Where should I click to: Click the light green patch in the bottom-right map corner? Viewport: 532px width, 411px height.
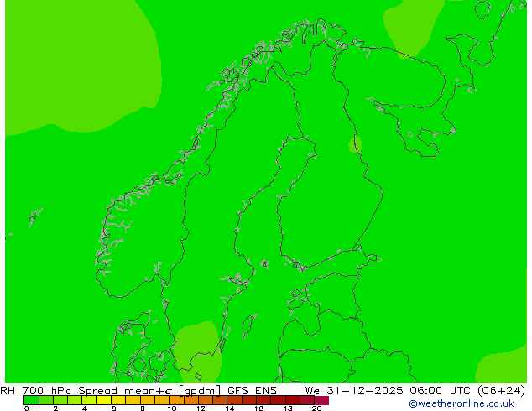tap(502, 368)
